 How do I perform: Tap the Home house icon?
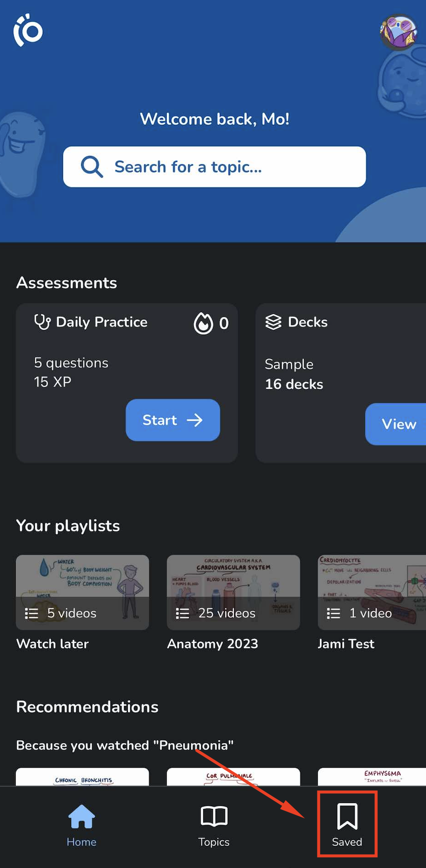click(x=82, y=816)
